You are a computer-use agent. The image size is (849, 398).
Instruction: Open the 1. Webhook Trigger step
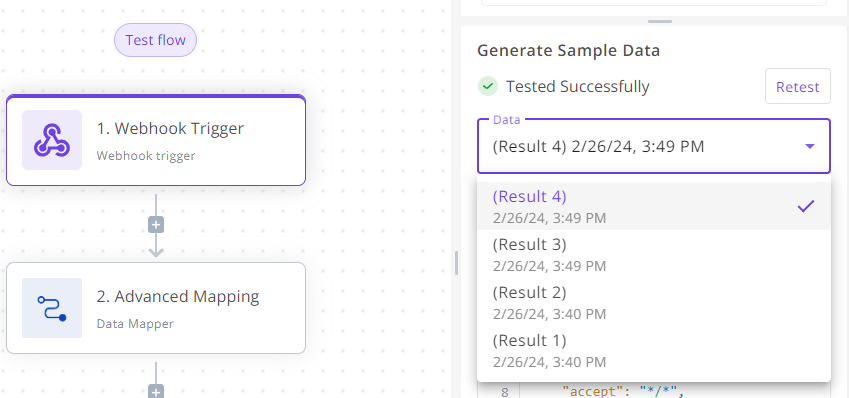click(x=156, y=140)
